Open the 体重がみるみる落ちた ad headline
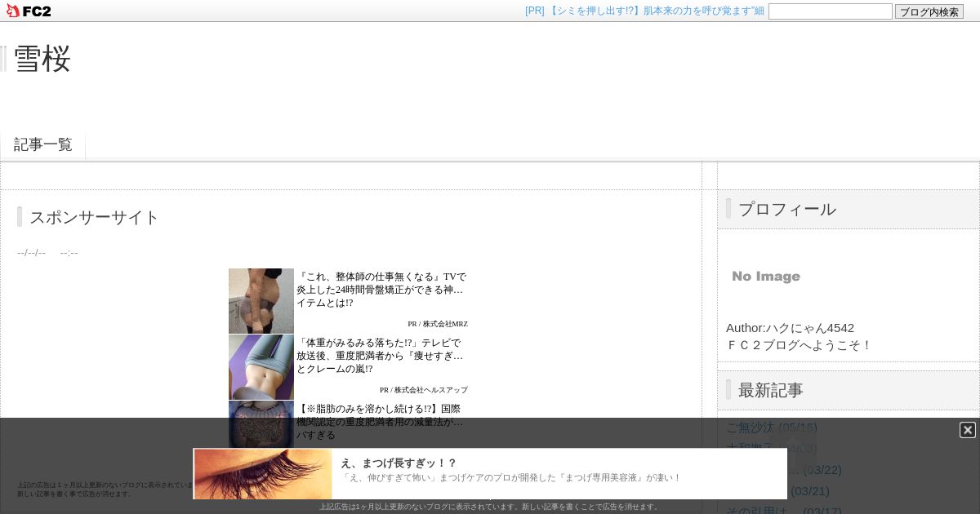 click(380, 356)
